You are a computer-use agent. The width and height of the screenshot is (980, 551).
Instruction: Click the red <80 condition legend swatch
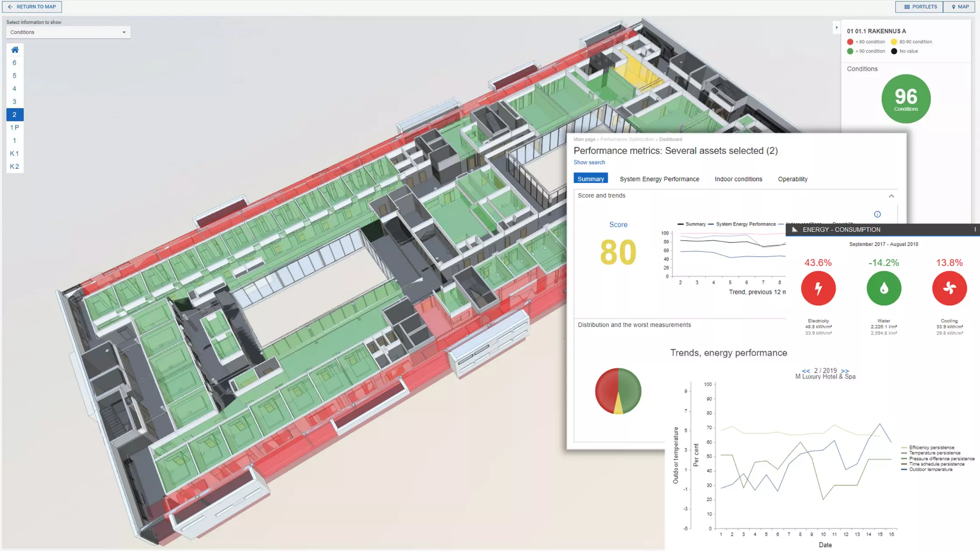coord(850,42)
